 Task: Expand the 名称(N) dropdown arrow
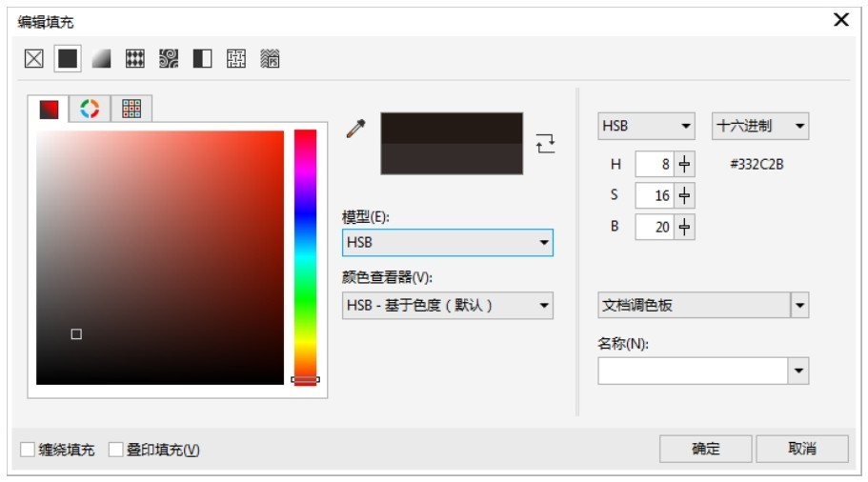point(798,371)
